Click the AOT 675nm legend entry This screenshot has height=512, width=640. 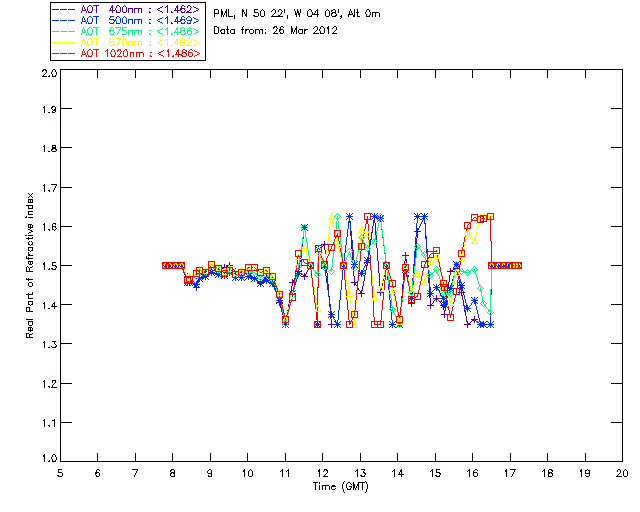(x=126, y=31)
